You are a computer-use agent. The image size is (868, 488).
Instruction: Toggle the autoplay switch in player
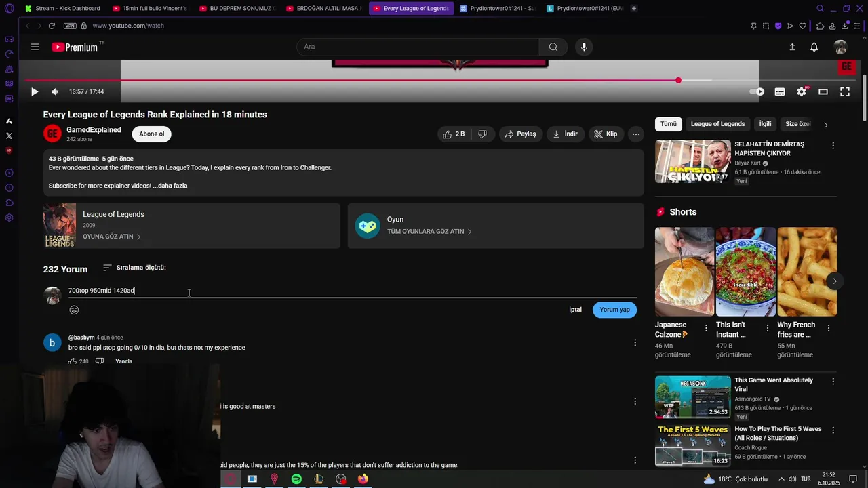point(757,91)
